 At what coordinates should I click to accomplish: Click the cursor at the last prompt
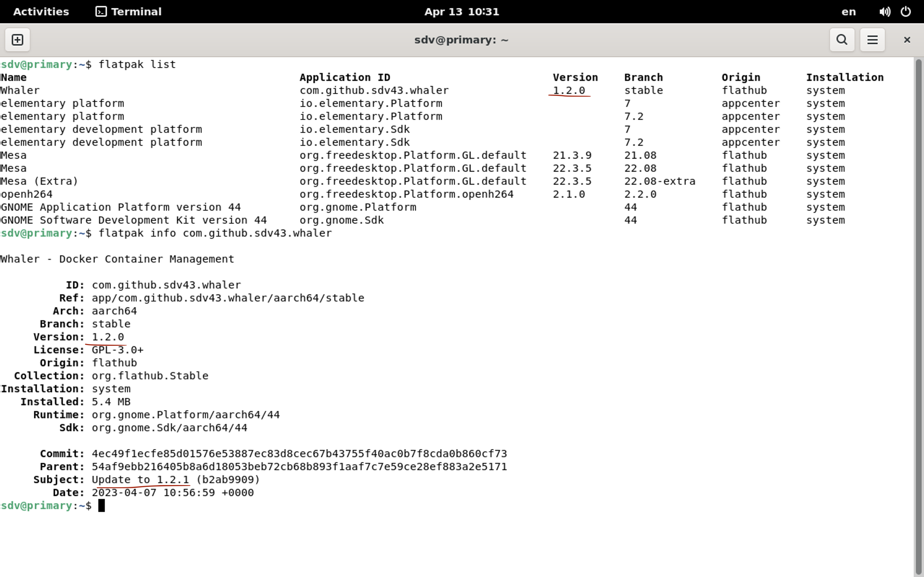[101, 506]
